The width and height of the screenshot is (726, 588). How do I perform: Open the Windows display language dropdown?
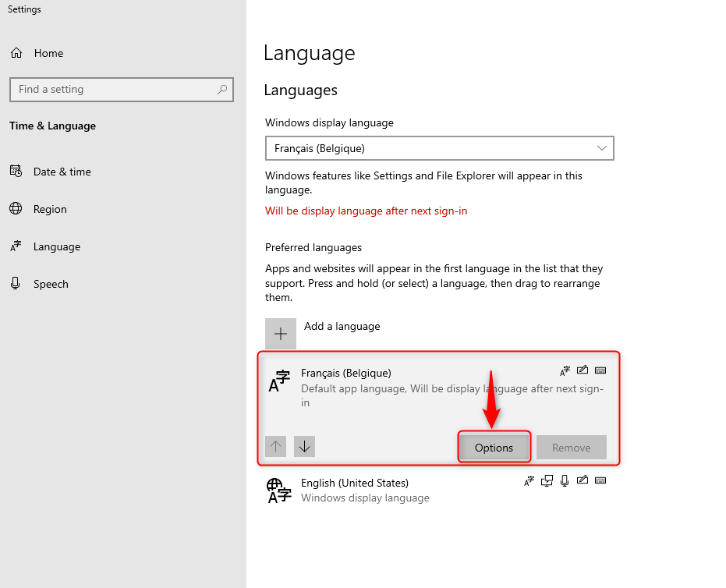tap(439, 148)
